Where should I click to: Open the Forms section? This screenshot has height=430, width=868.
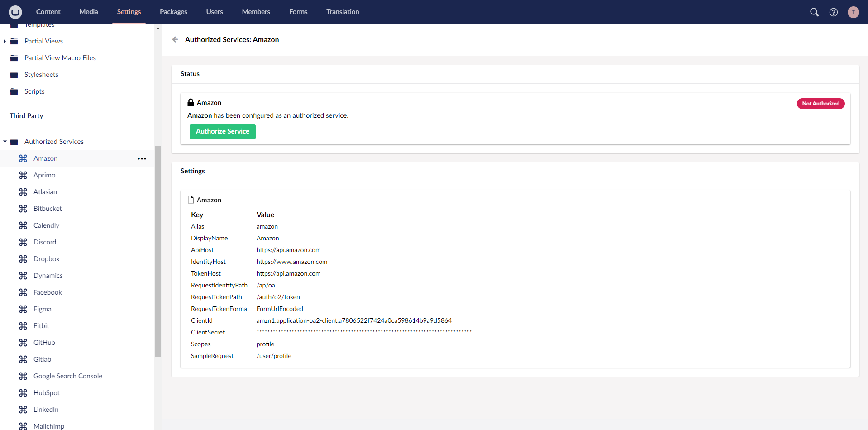coord(298,12)
